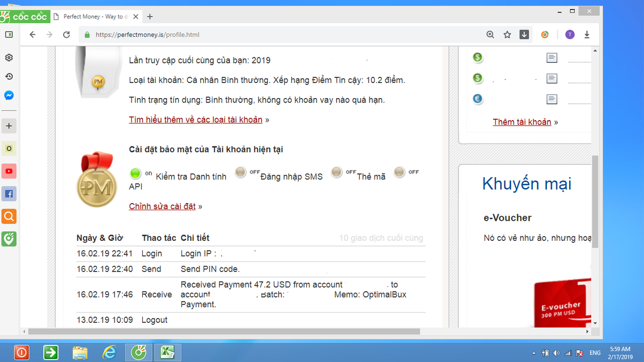Open the red power icon on taskbar
The height and width of the screenshot is (362, 644).
coord(22,352)
